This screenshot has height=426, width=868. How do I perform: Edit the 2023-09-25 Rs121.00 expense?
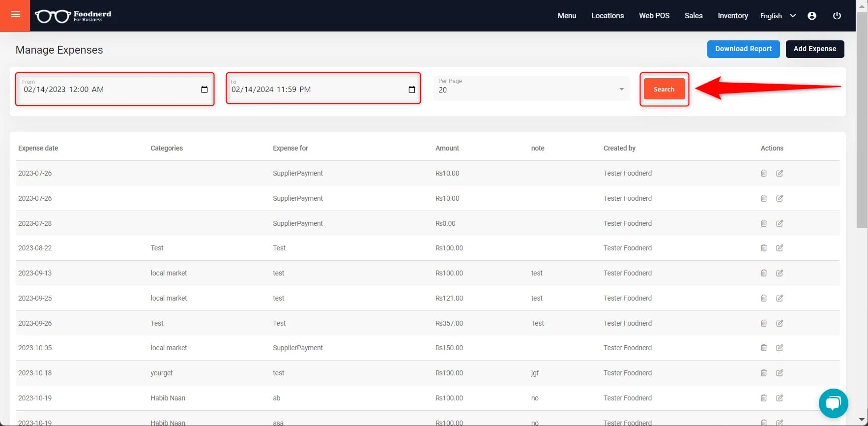pyautogui.click(x=780, y=298)
